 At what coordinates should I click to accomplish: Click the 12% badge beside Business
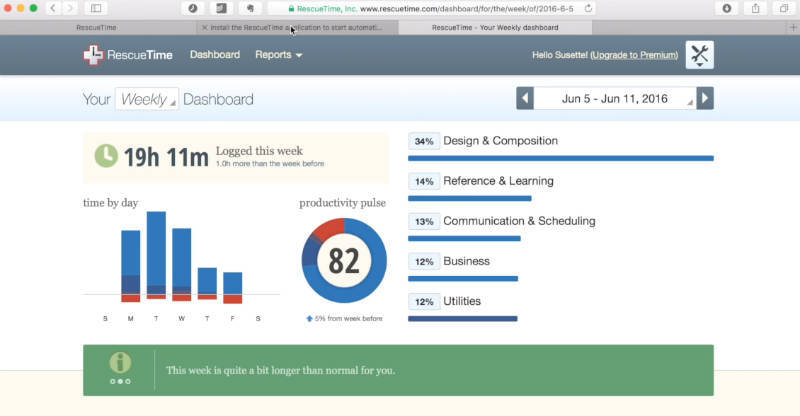(424, 261)
